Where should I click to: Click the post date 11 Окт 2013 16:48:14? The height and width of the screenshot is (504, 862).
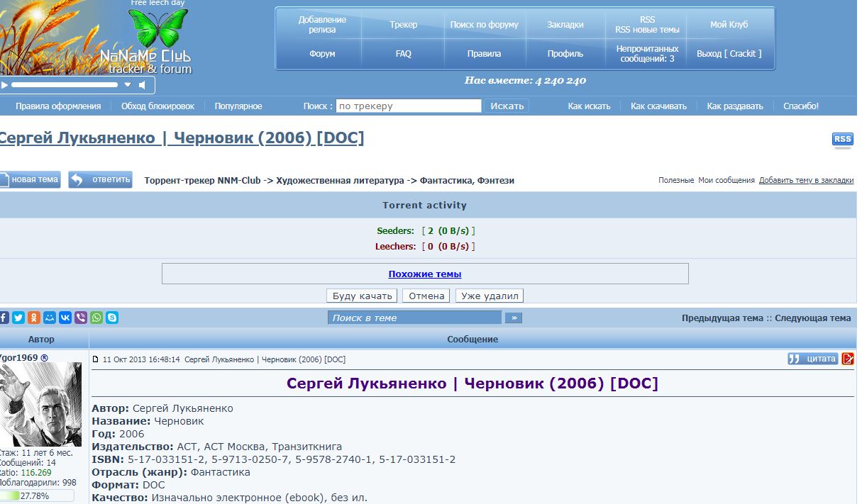(141, 359)
